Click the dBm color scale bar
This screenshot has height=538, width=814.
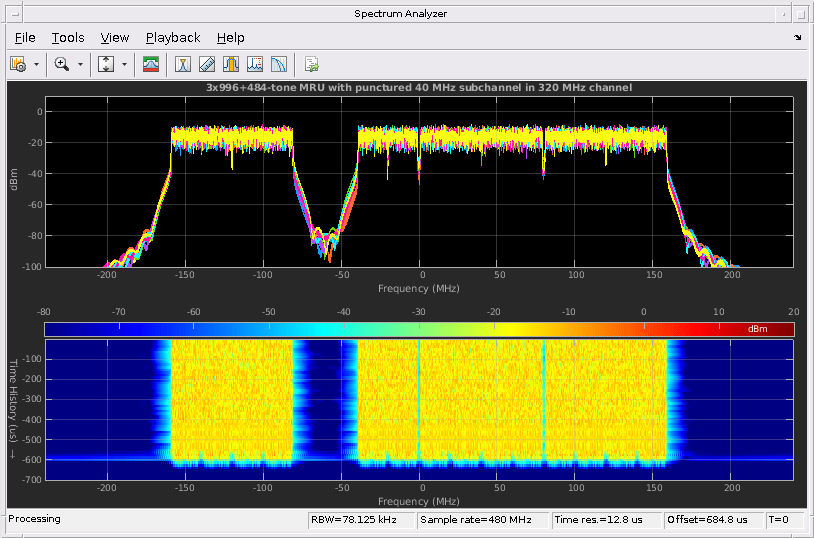418,328
